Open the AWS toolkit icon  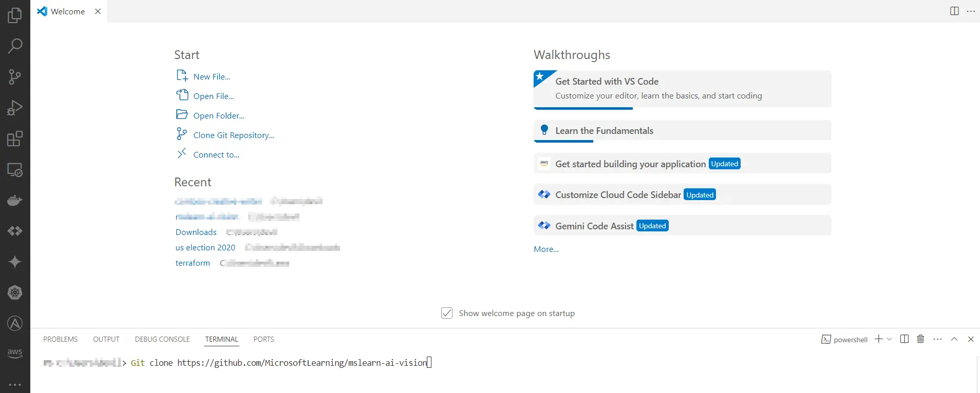[15, 353]
